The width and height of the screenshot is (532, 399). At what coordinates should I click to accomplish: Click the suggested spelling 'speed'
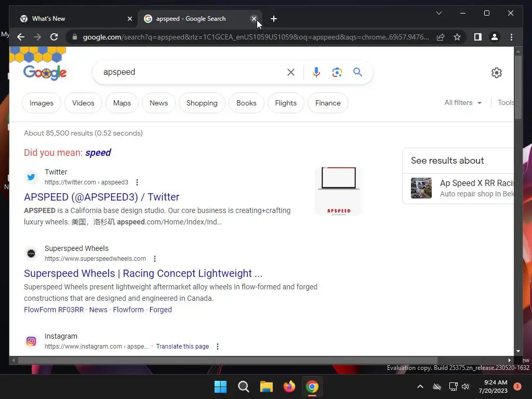click(98, 153)
